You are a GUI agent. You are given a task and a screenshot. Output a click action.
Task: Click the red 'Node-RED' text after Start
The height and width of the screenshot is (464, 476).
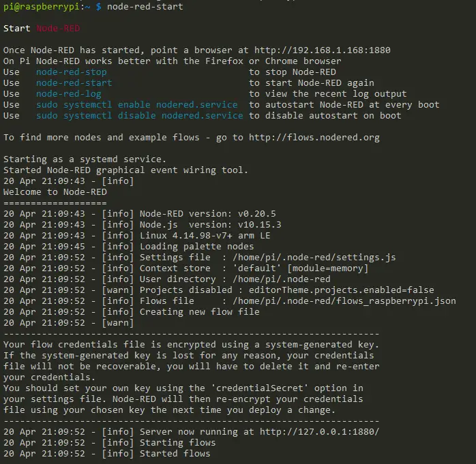point(58,28)
